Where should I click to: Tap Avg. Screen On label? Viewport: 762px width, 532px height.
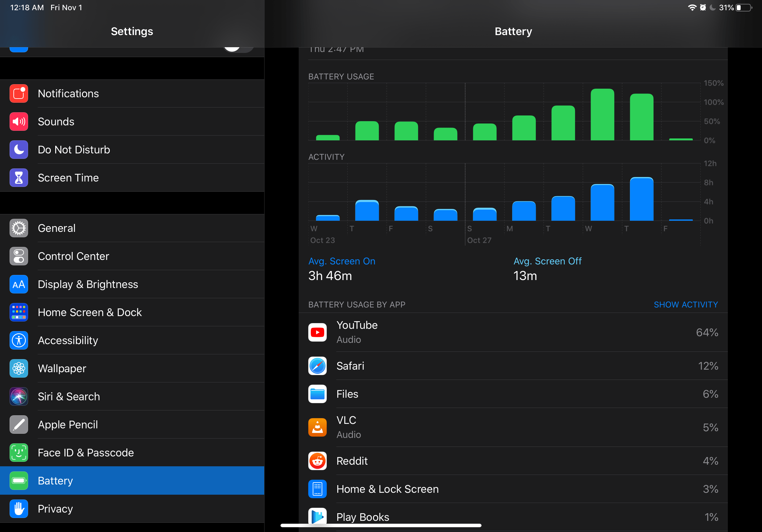coord(341,261)
